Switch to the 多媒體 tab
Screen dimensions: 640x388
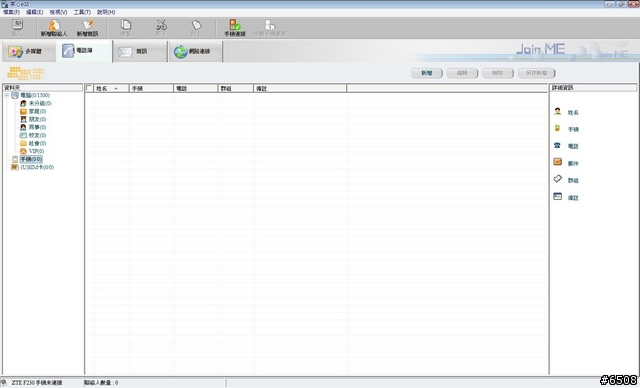(29, 51)
